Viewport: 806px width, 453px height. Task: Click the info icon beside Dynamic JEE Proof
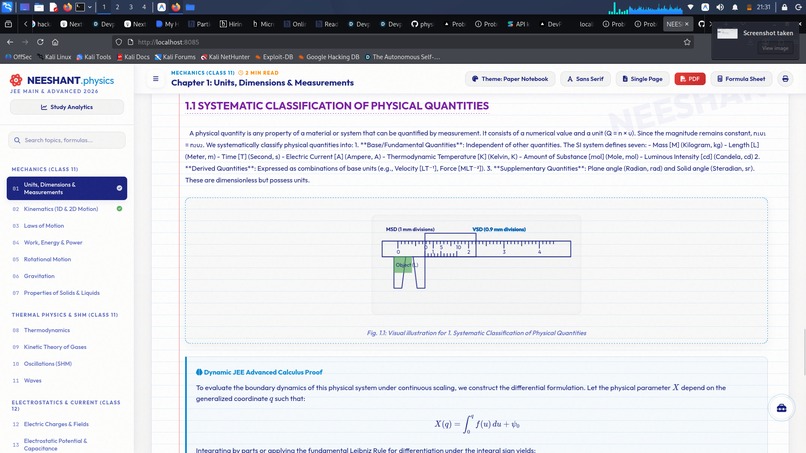point(199,372)
